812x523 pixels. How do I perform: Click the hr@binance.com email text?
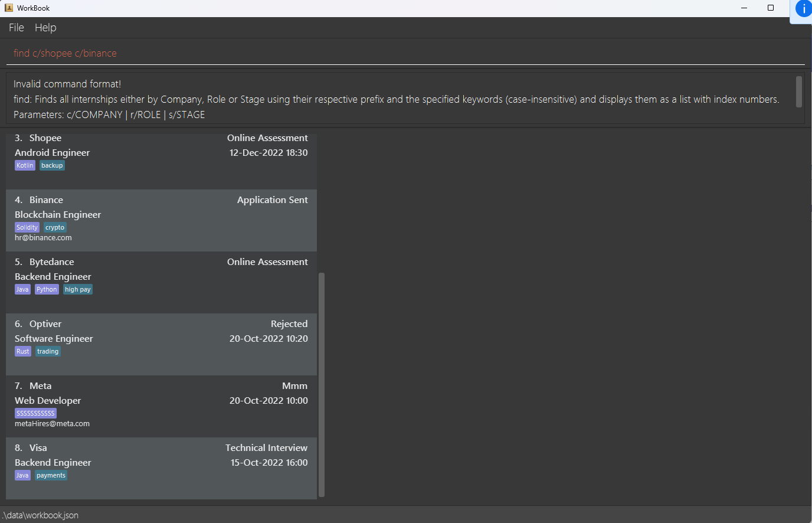43,238
